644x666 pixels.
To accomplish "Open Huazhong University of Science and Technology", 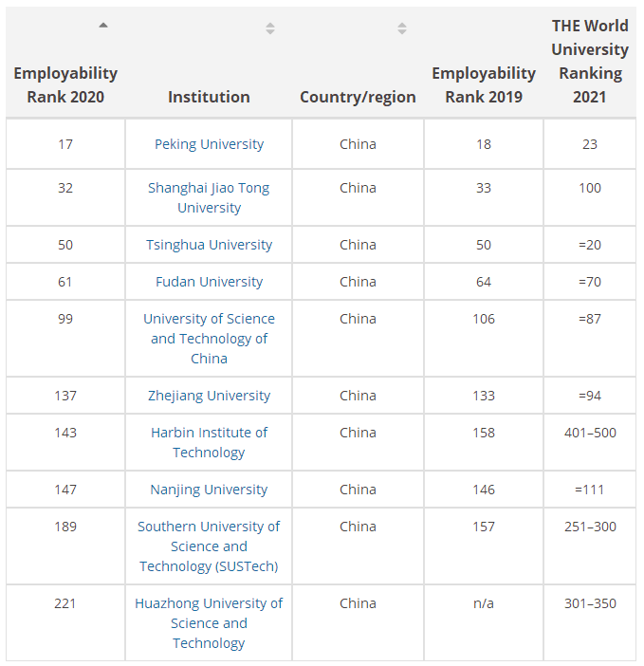I will (x=209, y=623).
